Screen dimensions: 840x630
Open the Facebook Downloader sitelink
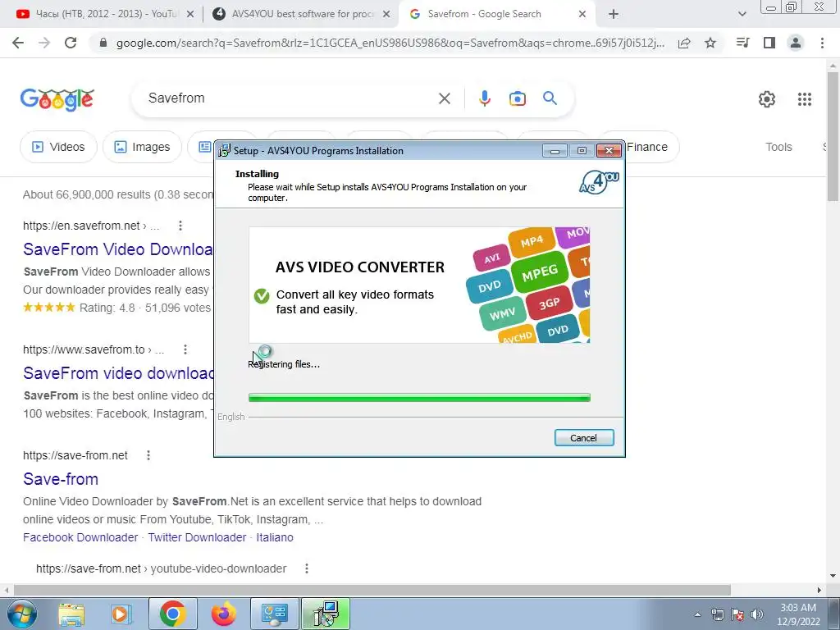pyautogui.click(x=80, y=537)
